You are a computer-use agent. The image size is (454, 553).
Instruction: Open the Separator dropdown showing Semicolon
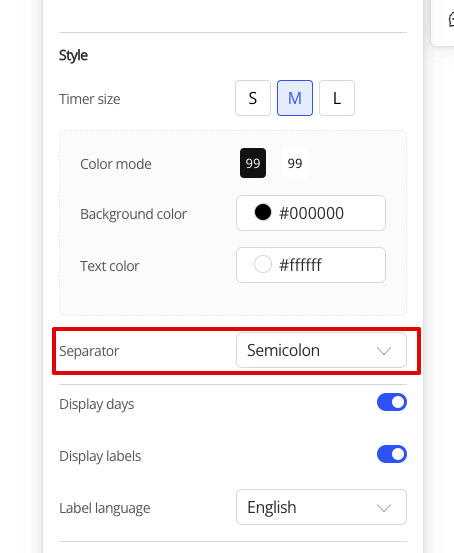(x=321, y=350)
